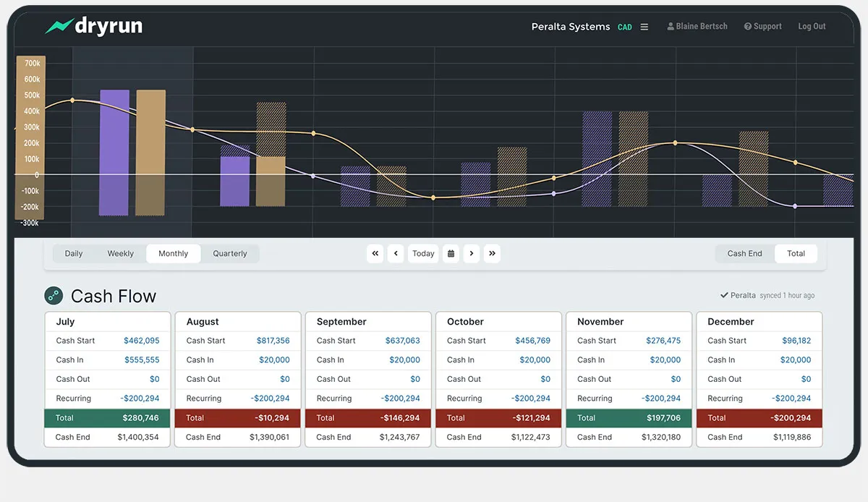This screenshot has width=868, height=502.
Task: Click December Cash Start $96,182
Action: tap(796, 341)
